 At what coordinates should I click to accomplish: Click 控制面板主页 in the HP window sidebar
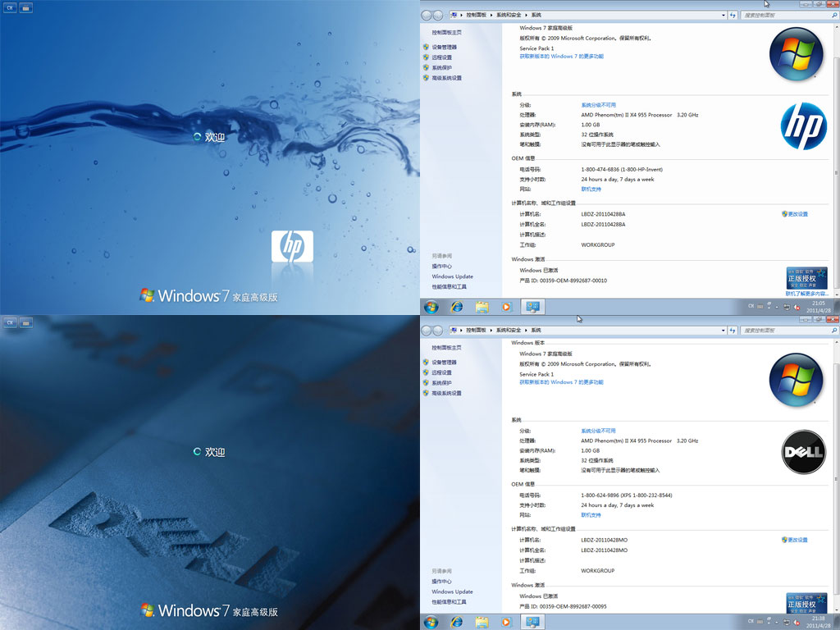pyautogui.click(x=447, y=33)
